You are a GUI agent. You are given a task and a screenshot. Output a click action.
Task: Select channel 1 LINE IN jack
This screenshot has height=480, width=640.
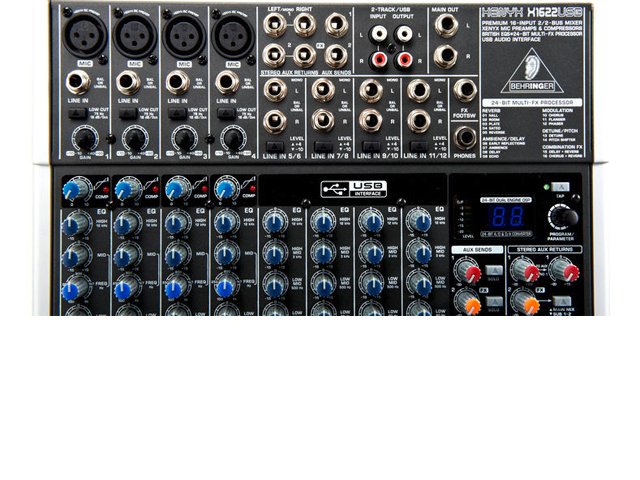pyautogui.click(x=78, y=82)
